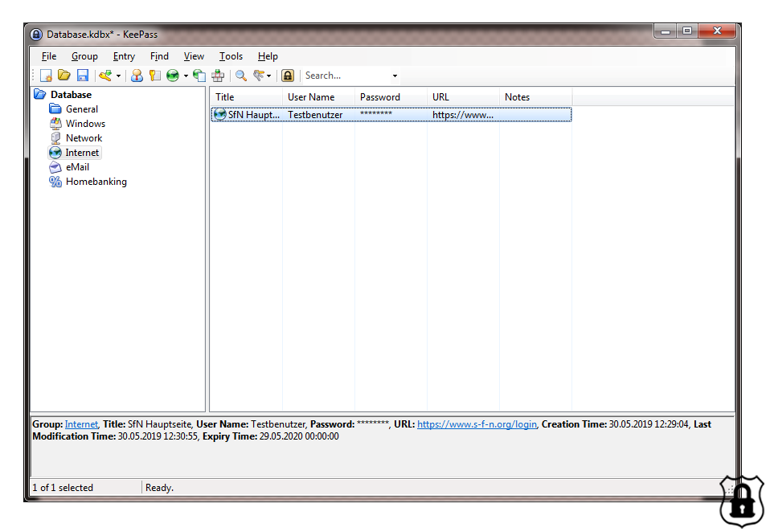Image resolution: width=766 pixels, height=532 pixels.
Task: Open the View menu
Action: (x=194, y=56)
